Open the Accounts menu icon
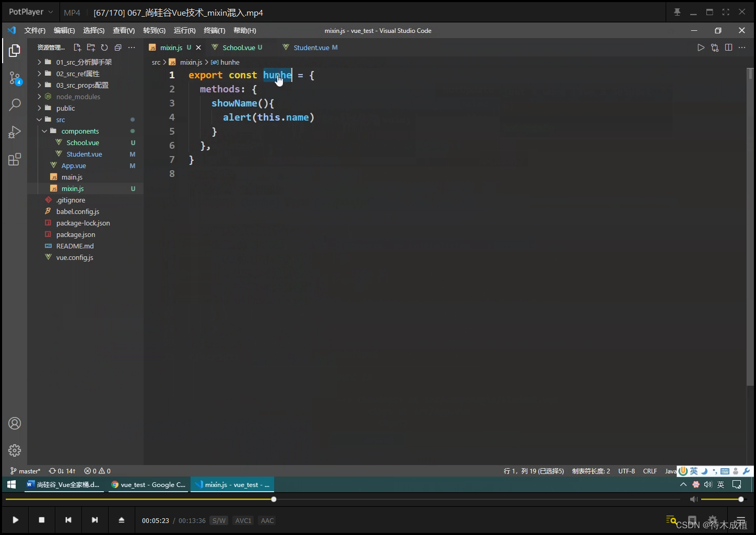The width and height of the screenshot is (756, 535). pos(15,423)
